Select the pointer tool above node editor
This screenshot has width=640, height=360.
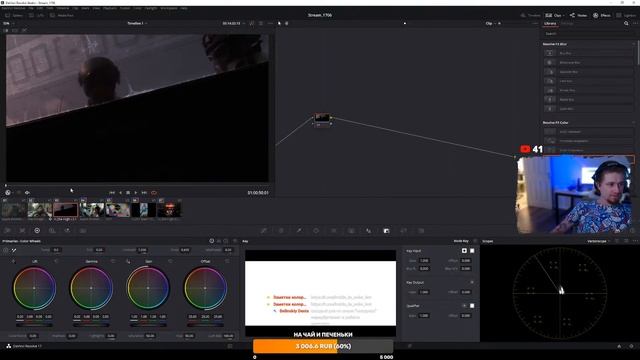pyautogui.click(x=280, y=23)
